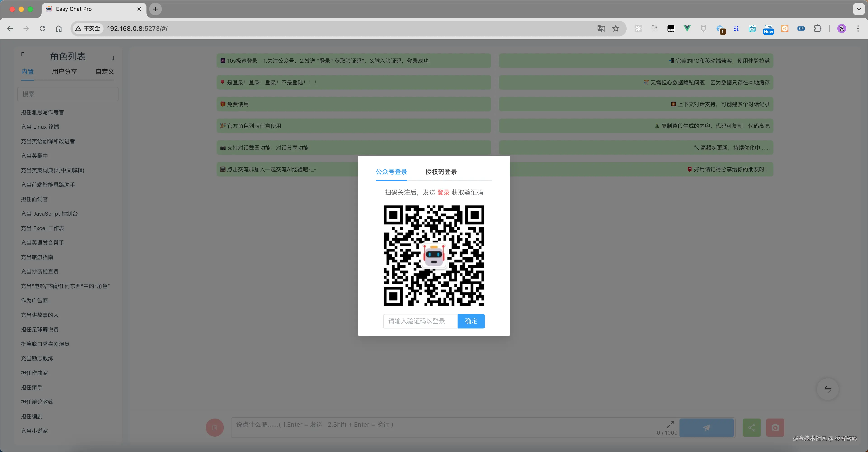Click the red trash clear-chat button
This screenshot has height=452, width=868.
point(215,427)
